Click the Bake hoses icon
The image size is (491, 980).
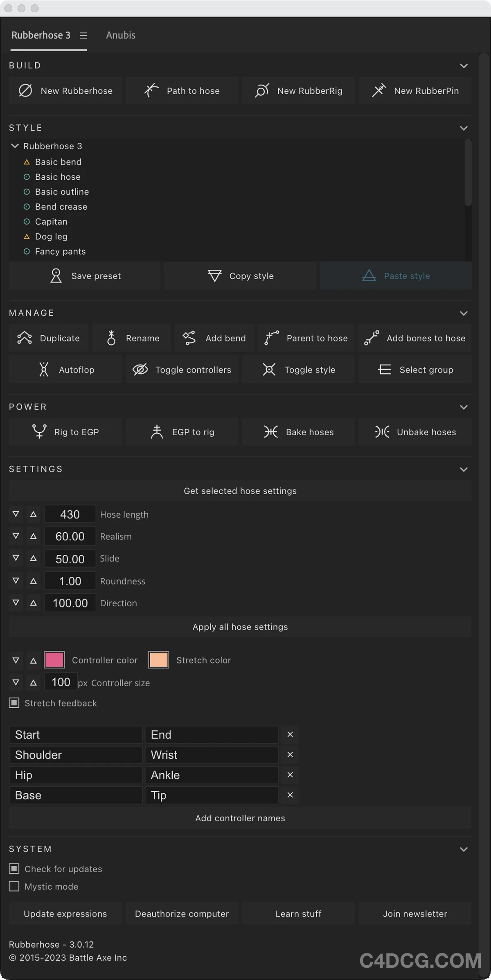pyautogui.click(x=271, y=431)
